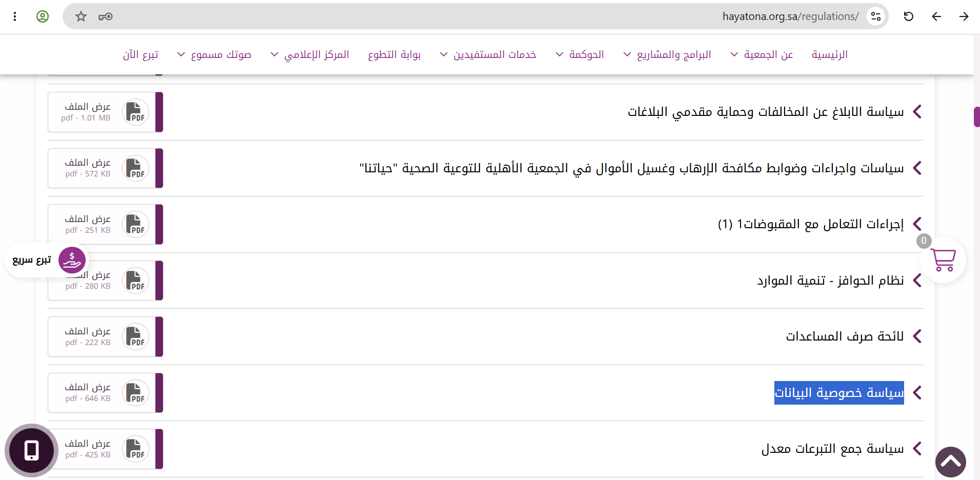Open the shopping cart icon
Image resolution: width=980 pixels, height=480 pixels.
click(x=943, y=259)
